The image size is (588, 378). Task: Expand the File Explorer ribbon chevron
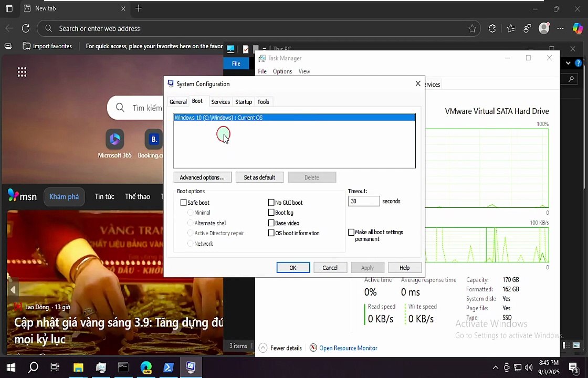coord(568,63)
